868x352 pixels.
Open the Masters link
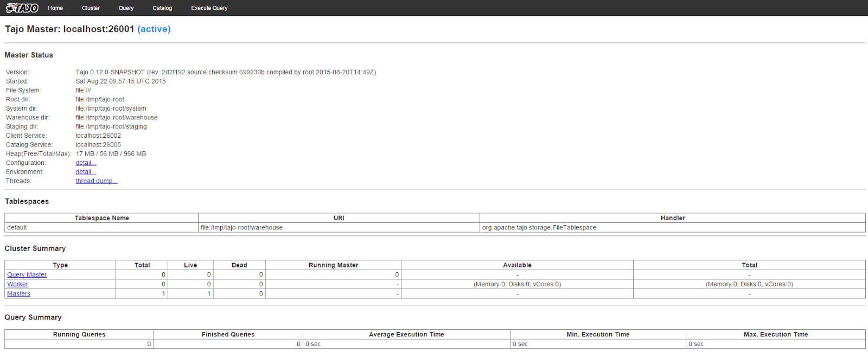(x=18, y=294)
